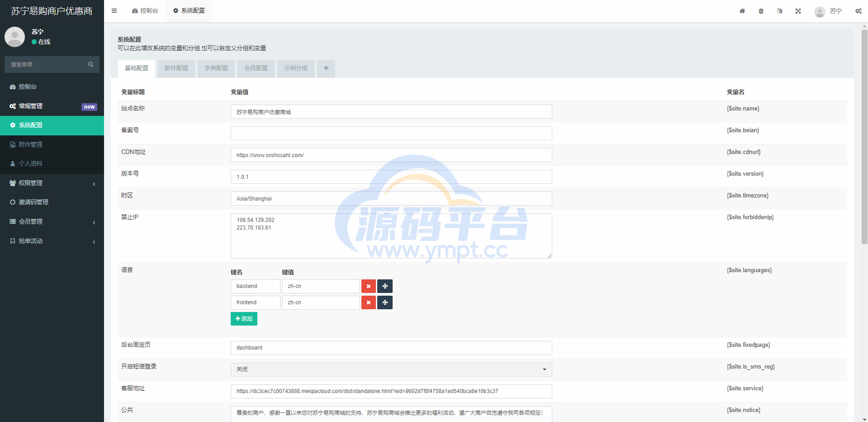Click the 禁止IP textarea
This screenshot has height=422, width=868.
tap(391, 236)
